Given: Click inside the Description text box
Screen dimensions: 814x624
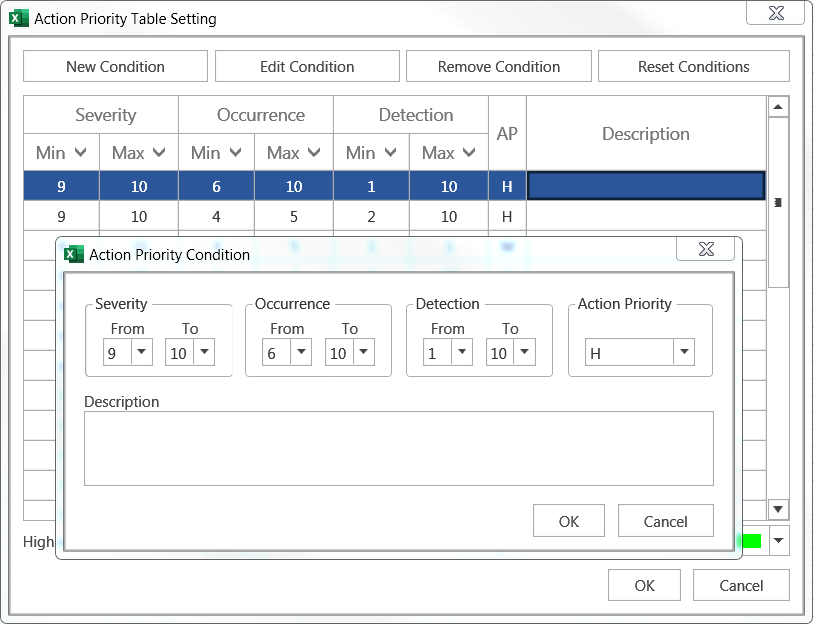Looking at the screenshot, I should 398,448.
